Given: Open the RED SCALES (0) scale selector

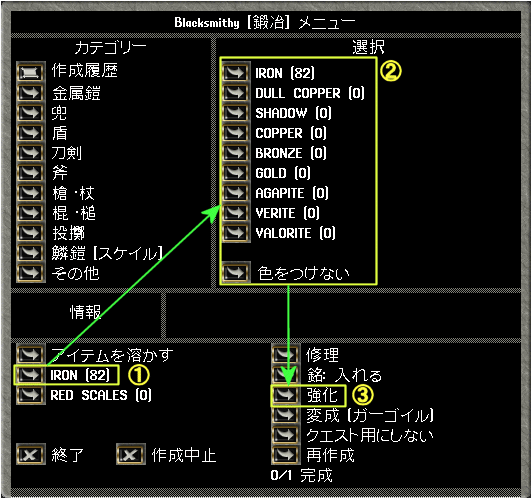Looking at the screenshot, I should click(31, 395).
